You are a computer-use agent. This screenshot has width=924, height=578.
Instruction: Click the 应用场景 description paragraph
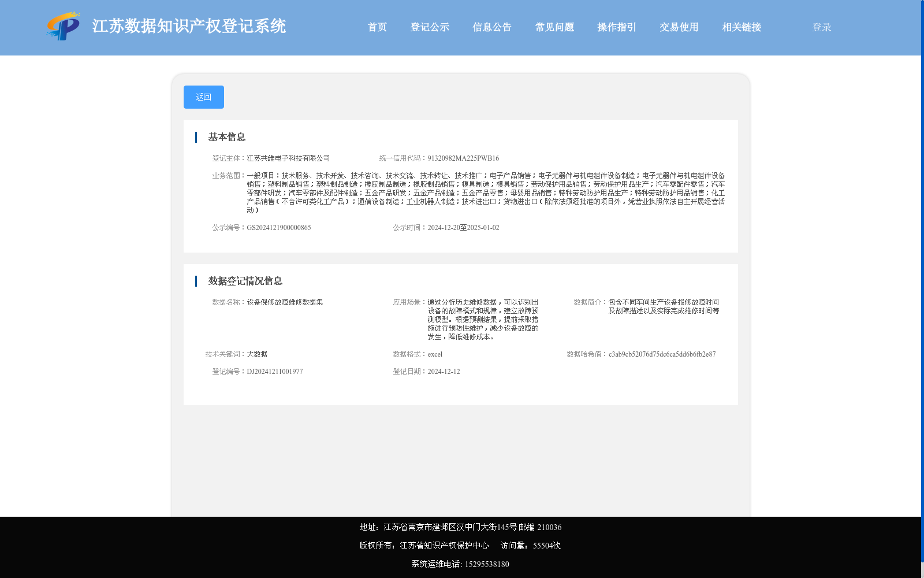(483, 320)
